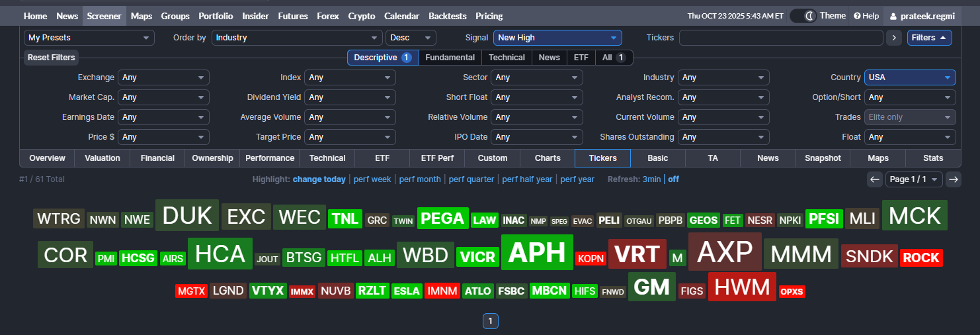Screen dimensions: 980x335
Task: Open My Presets dropdown
Action: (89, 38)
